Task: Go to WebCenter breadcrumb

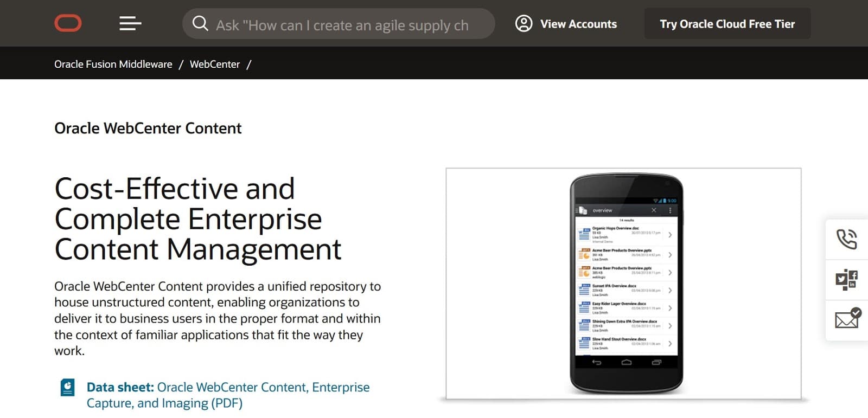Action: click(215, 64)
